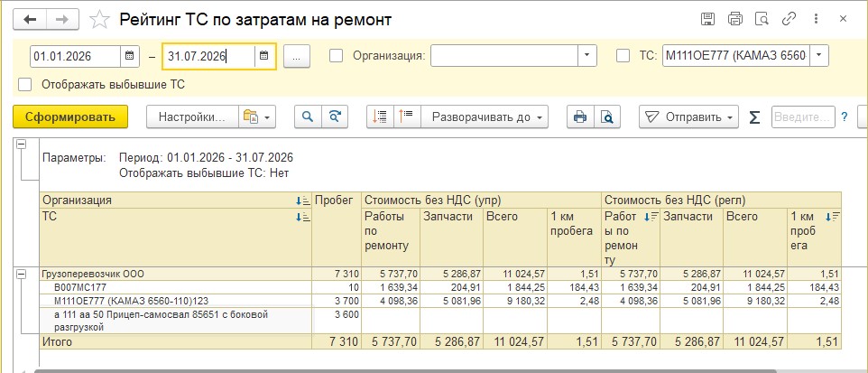Toggle Отображать выбывшие ТС checkbox
Viewport: 868px width, 373px height.
[25, 84]
